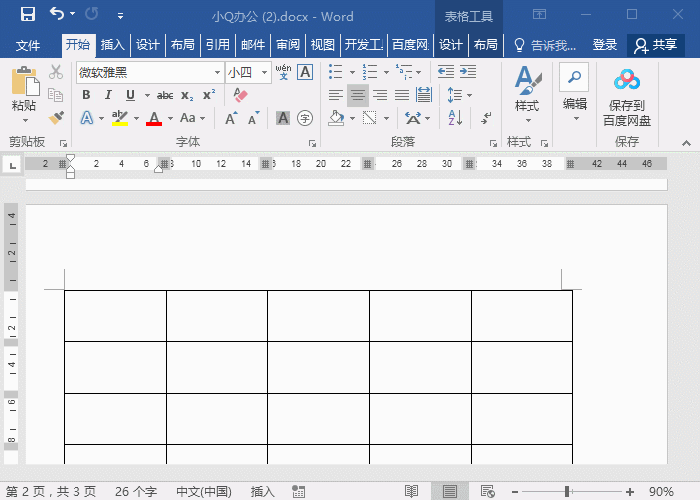Toggle Bold formatting

tap(86, 95)
